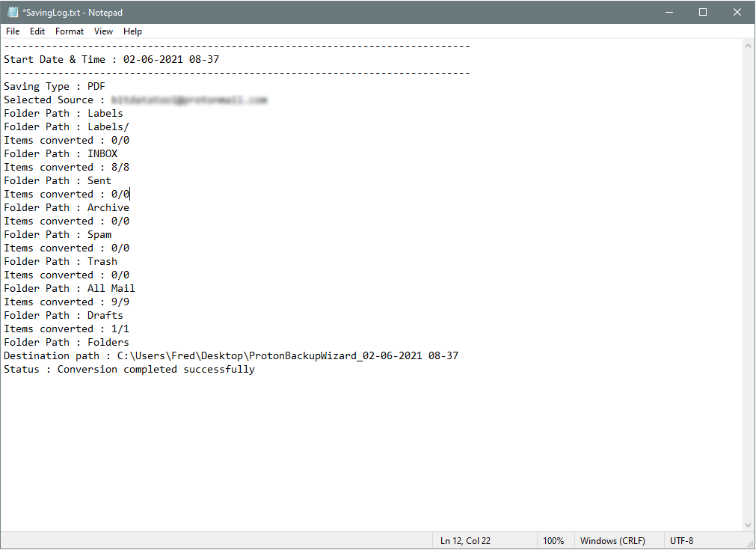This screenshot has height=550, width=756.
Task: Minimize the Notepad window
Action: click(x=669, y=12)
